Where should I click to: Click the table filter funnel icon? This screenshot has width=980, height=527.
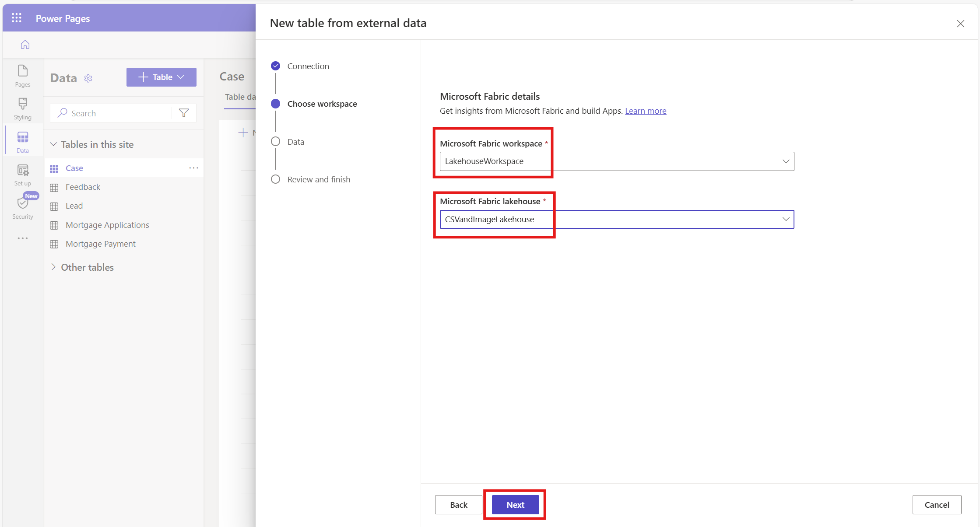coord(184,113)
